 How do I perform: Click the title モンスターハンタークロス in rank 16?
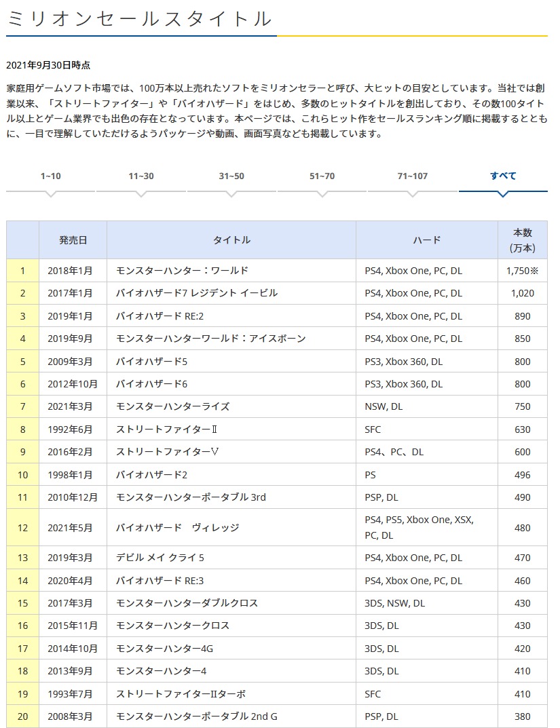click(x=172, y=626)
